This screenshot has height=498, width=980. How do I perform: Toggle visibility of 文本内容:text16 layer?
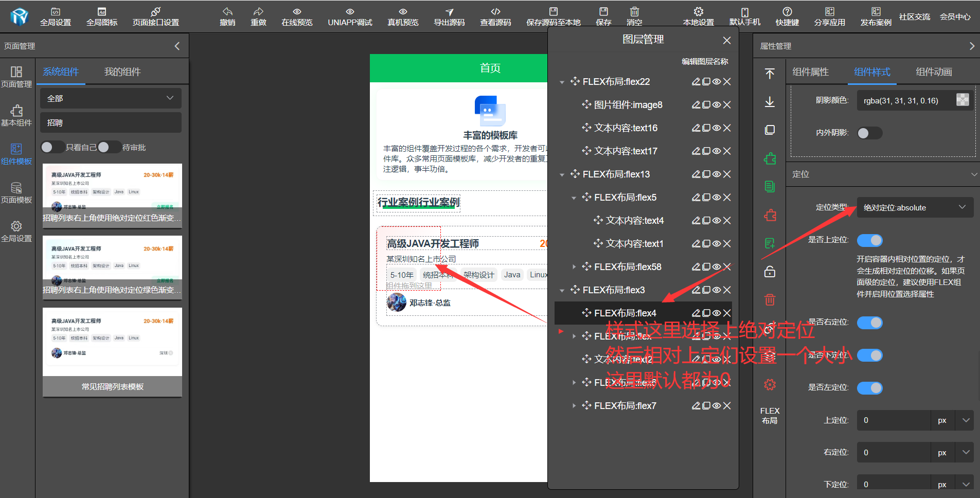pos(717,128)
